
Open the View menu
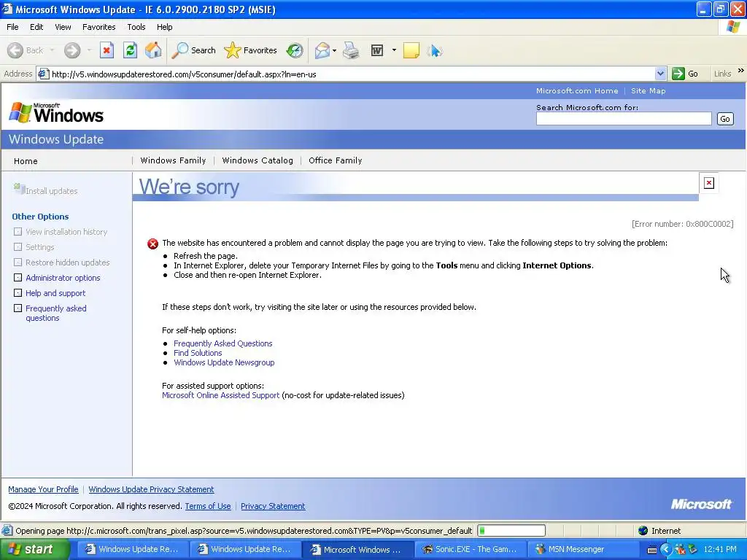[x=63, y=27]
